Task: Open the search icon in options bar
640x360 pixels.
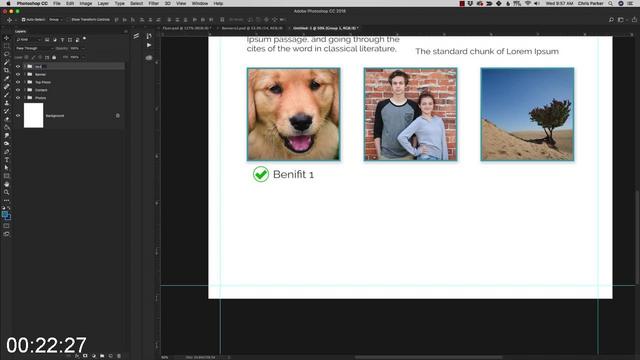Action: (x=611, y=20)
